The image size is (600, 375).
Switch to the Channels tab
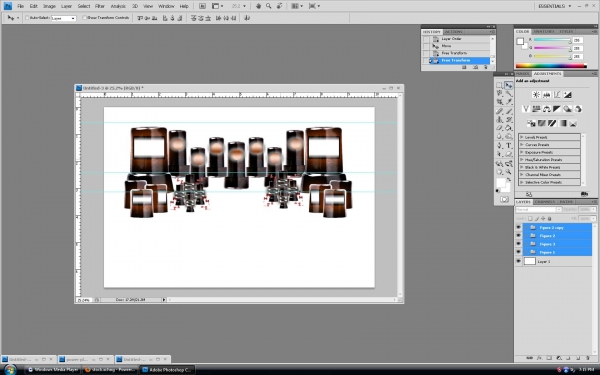[x=545, y=202]
